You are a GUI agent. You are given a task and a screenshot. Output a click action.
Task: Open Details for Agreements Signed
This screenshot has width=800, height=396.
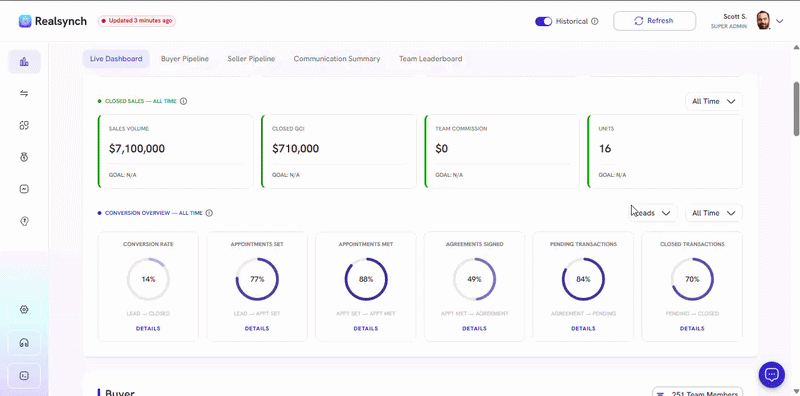pyautogui.click(x=474, y=329)
